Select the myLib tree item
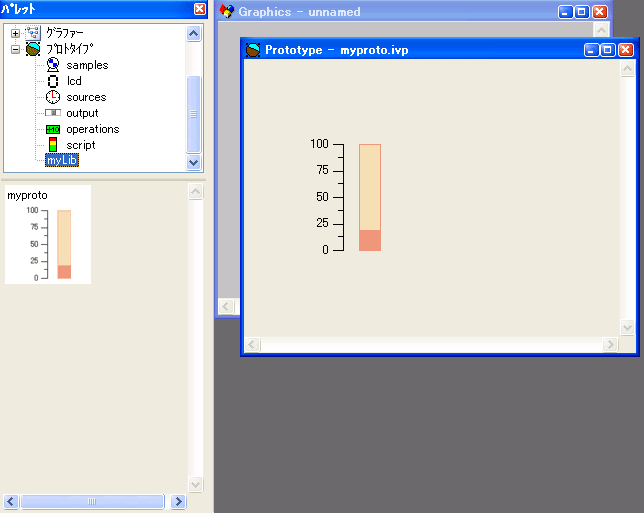Image resolution: width=644 pixels, height=513 pixels. click(x=62, y=161)
